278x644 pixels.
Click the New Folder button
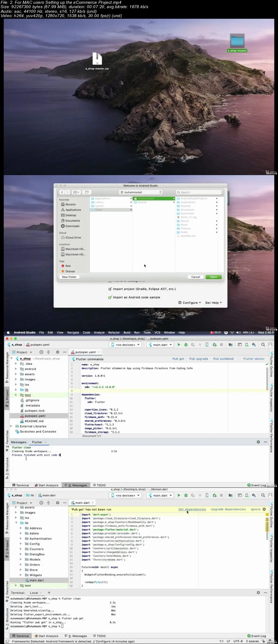click(x=69, y=277)
